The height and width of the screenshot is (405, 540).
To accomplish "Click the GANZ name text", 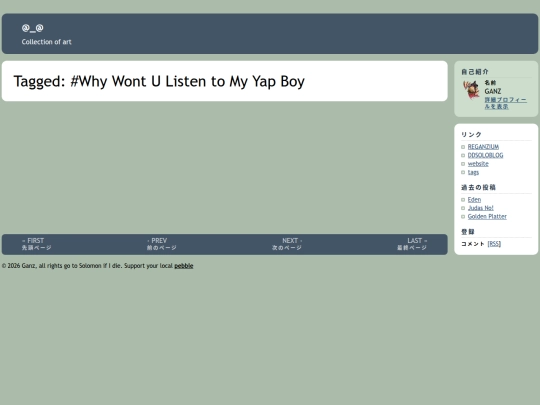I will (x=492, y=91).
